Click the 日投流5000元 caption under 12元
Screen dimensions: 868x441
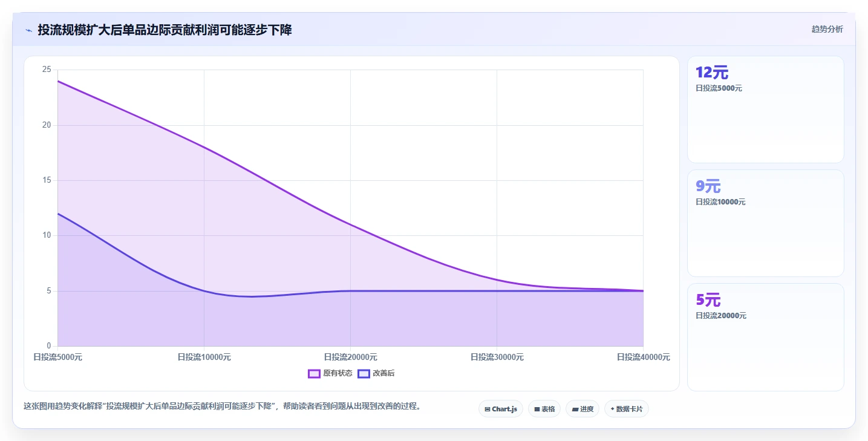point(719,88)
